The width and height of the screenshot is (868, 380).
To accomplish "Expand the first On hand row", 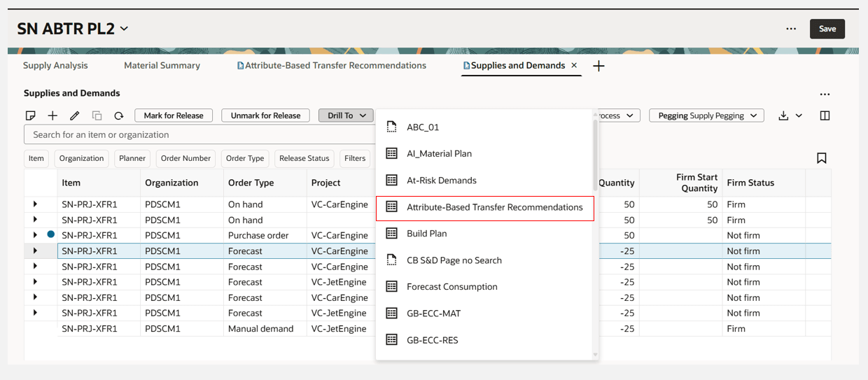I will tap(35, 204).
